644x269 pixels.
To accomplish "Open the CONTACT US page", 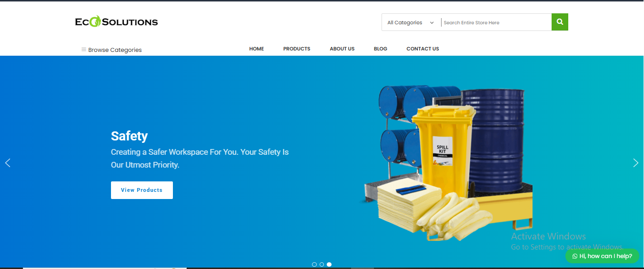I will 423,49.
